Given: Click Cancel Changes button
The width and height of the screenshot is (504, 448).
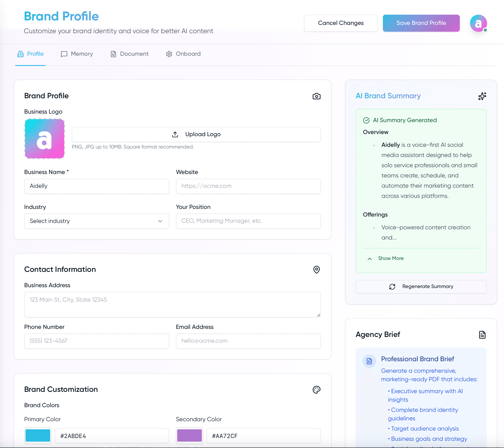Looking at the screenshot, I should (341, 23).
